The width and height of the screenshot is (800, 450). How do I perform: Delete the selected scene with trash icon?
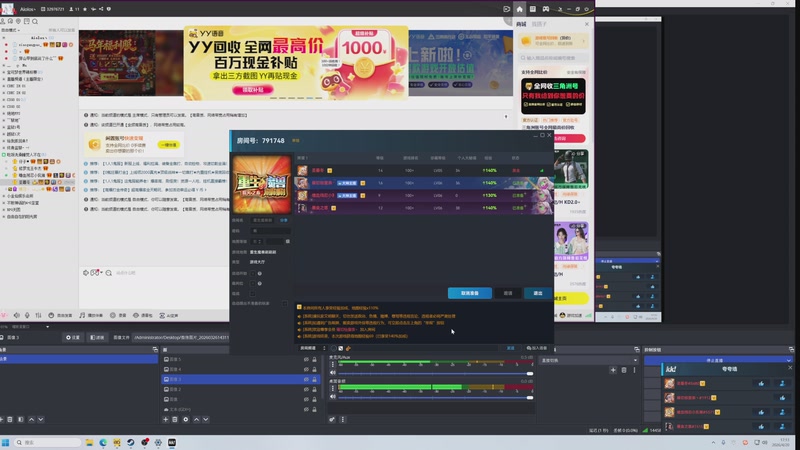10,419
